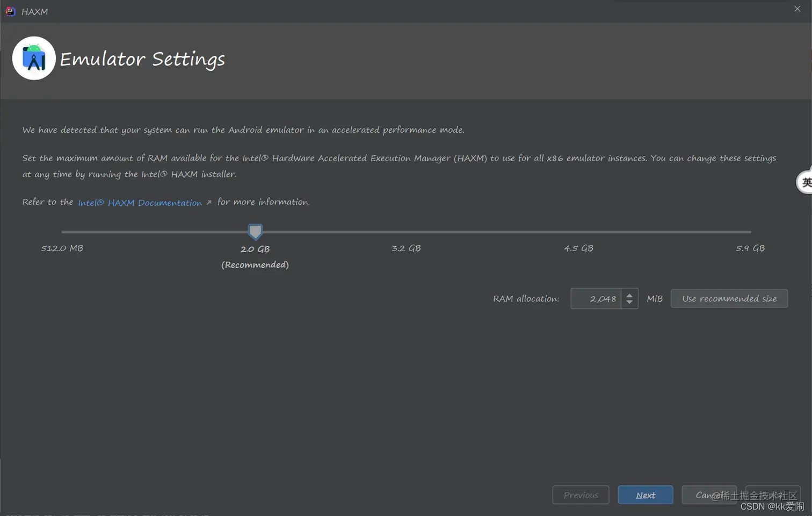Move the RAM slider to the 5.9 GB end
This screenshot has height=516, width=812.
pos(750,232)
